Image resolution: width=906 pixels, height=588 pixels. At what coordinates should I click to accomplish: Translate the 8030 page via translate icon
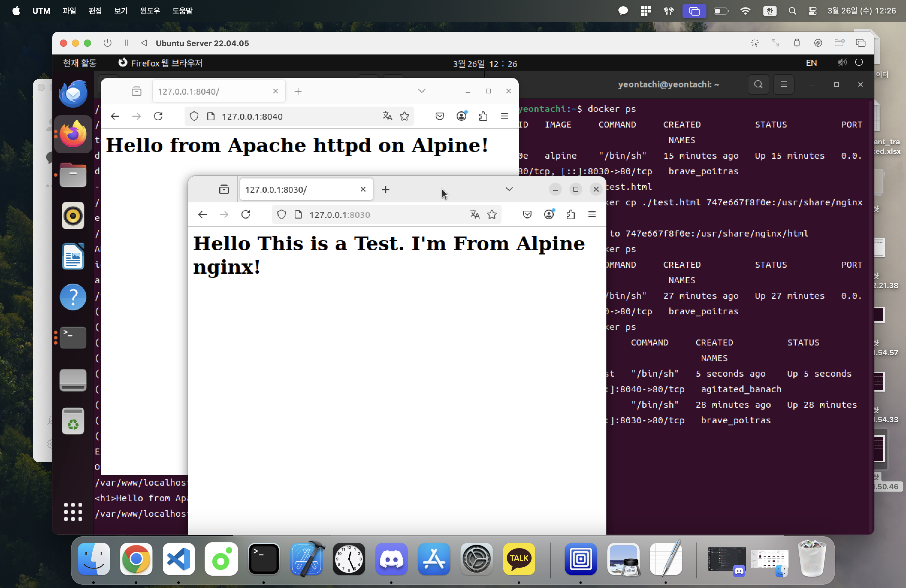[x=475, y=214]
